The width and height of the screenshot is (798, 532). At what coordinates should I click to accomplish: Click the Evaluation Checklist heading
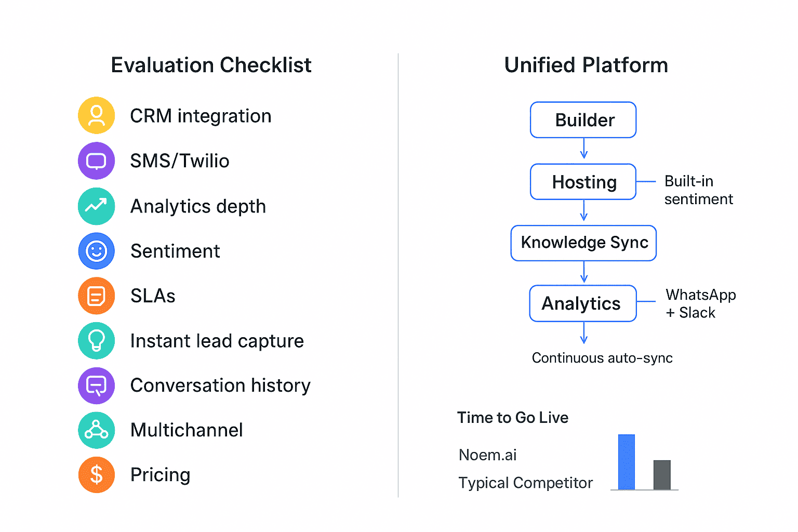(x=211, y=65)
